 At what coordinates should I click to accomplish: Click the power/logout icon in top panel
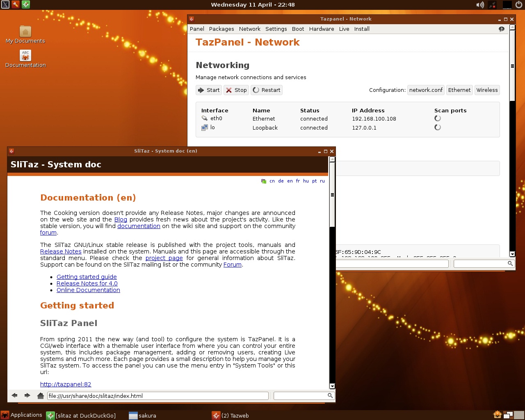coord(519,5)
